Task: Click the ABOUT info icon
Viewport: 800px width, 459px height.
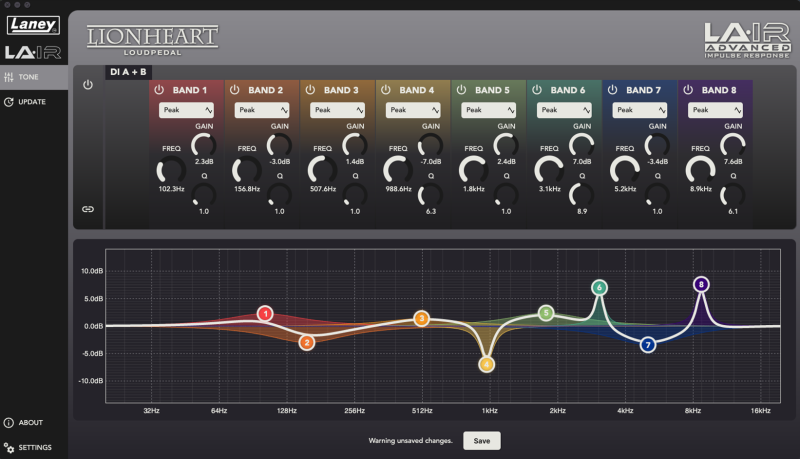Action: click(9, 423)
